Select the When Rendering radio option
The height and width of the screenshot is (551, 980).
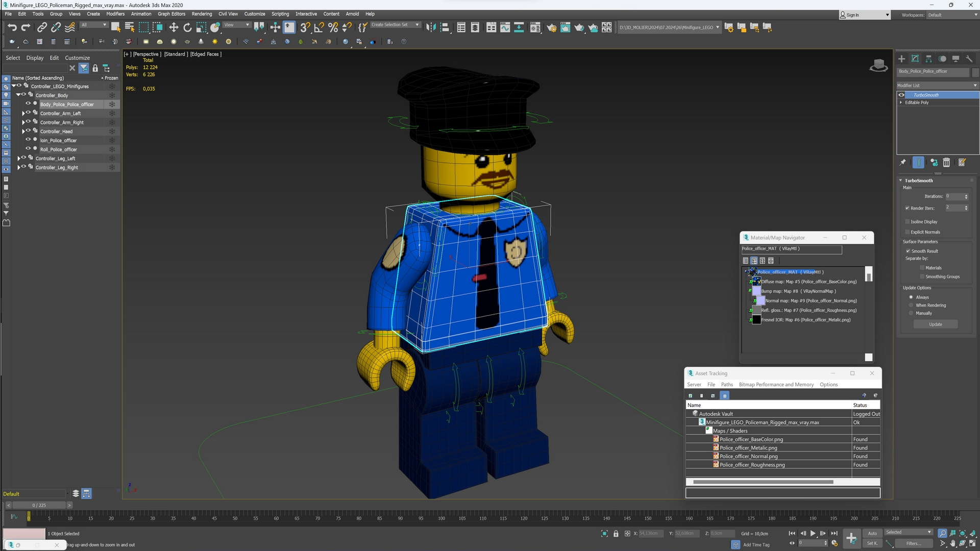tap(911, 305)
